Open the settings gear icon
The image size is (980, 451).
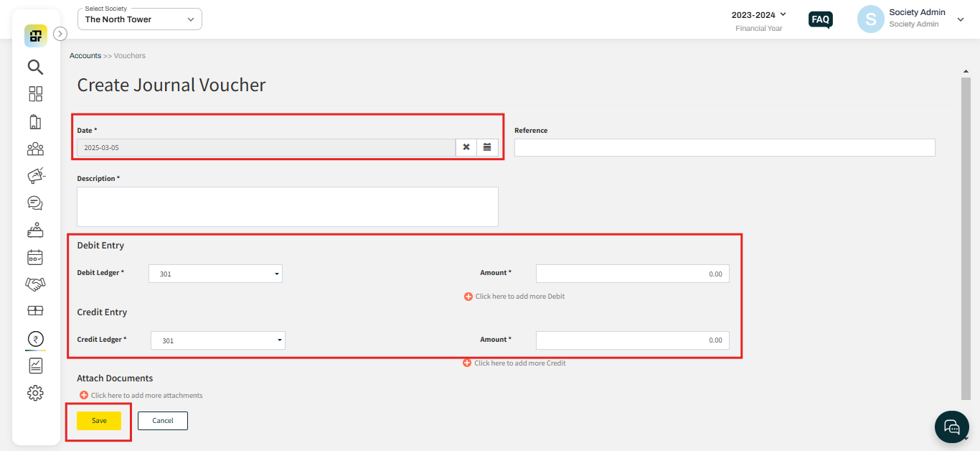tap(35, 393)
